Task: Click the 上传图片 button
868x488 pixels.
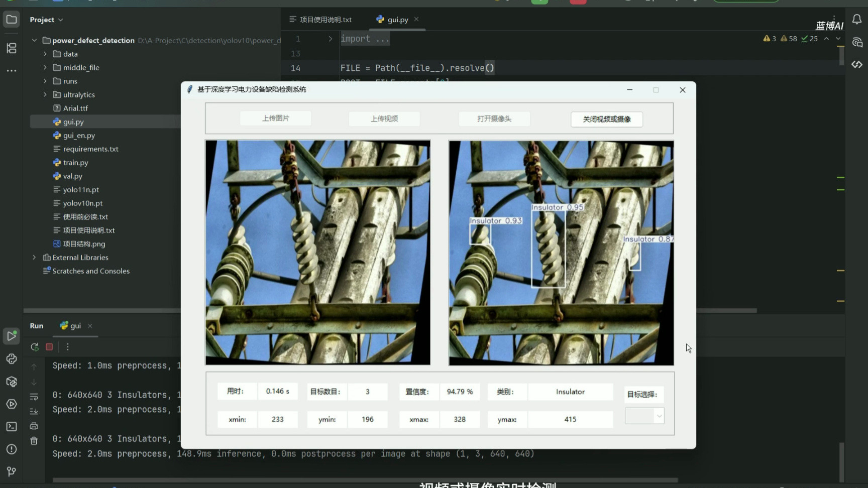Action: pos(276,118)
